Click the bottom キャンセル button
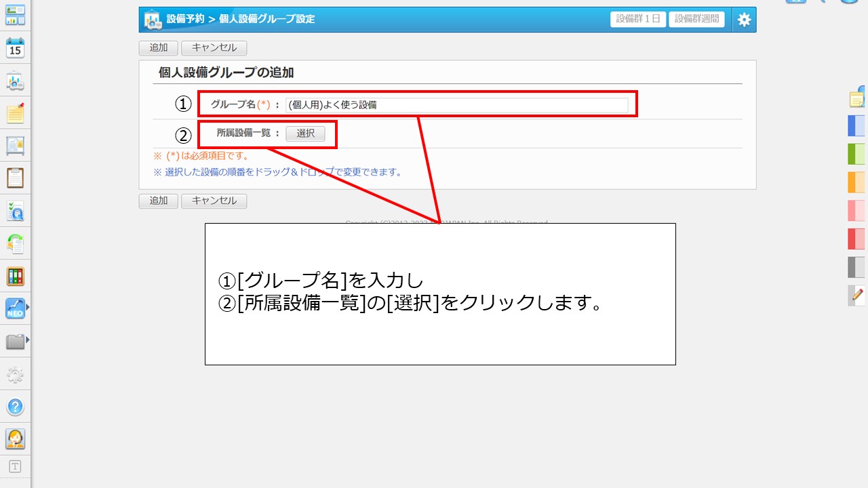 coord(214,201)
